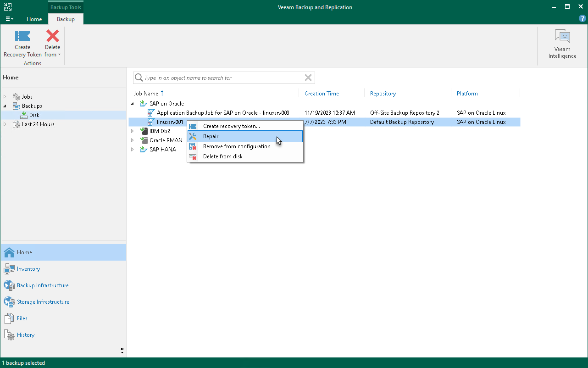Expand the Last 24 Hours node
Viewport: 588px width, 368px height.
[x=5, y=124]
